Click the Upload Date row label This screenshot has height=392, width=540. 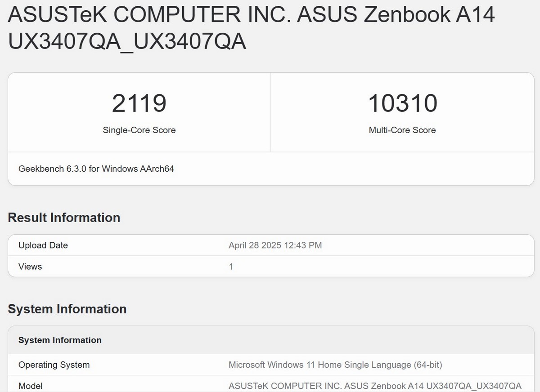pos(43,245)
